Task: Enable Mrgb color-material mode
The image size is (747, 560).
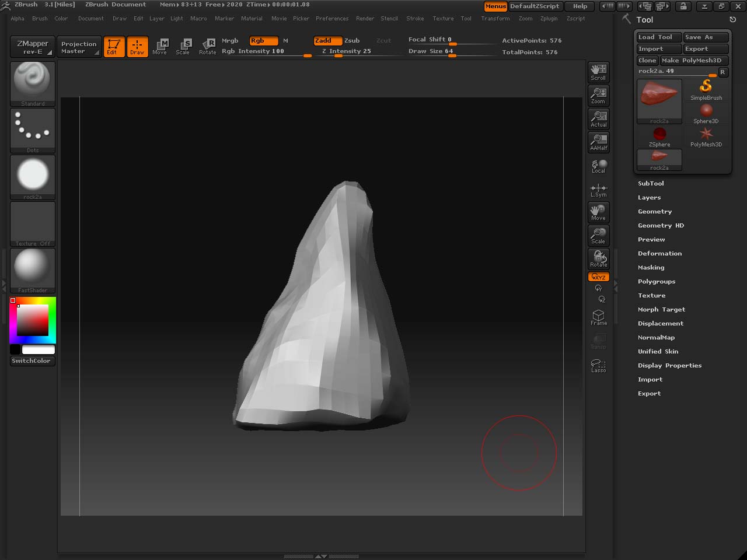Action: click(230, 41)
